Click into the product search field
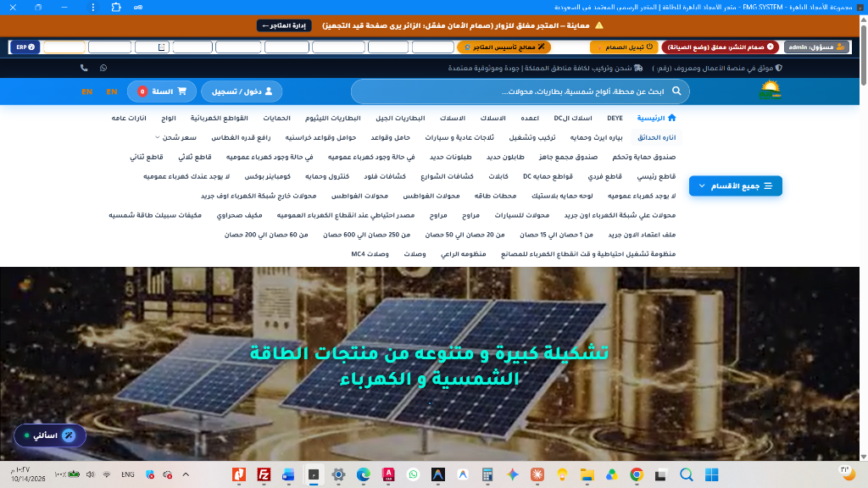868x488 pixels. point(520,91)
